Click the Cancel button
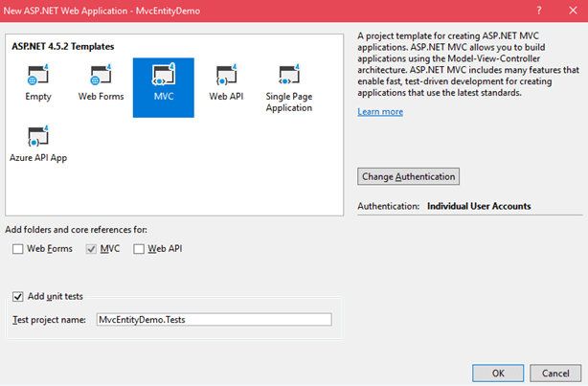Image resolution: width=588 pixels, height=386 pixels. pos(555,374)
